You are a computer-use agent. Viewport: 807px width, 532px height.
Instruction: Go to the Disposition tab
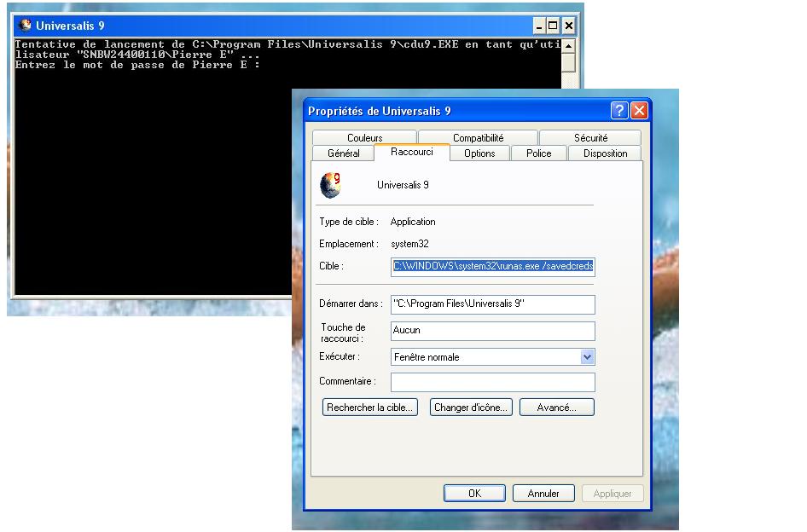coord(605,153)
